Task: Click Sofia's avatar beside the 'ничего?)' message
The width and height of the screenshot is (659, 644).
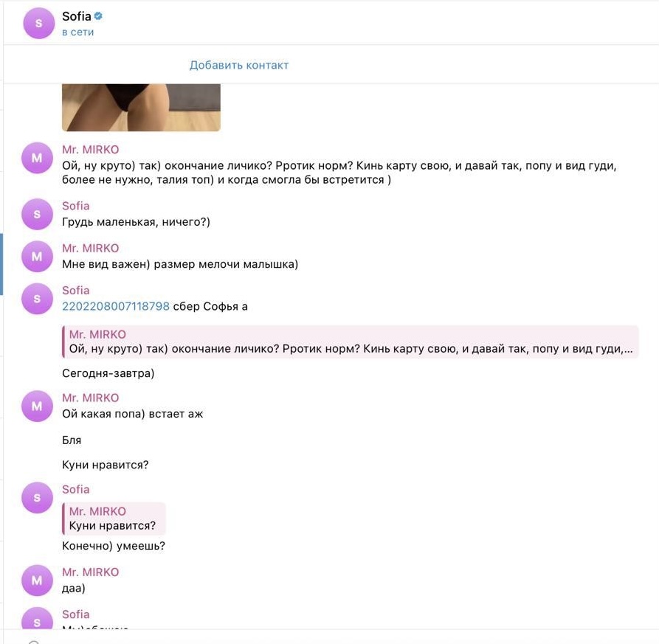Action: tap(37, 214)
